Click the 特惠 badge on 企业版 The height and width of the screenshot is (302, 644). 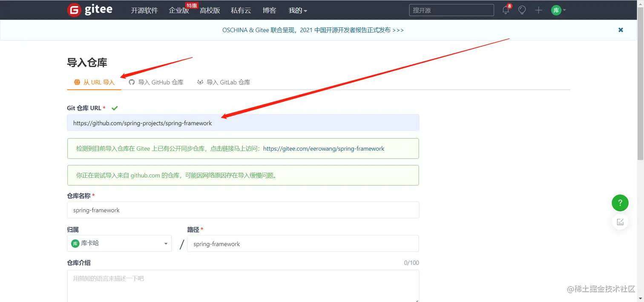[192, 6]
